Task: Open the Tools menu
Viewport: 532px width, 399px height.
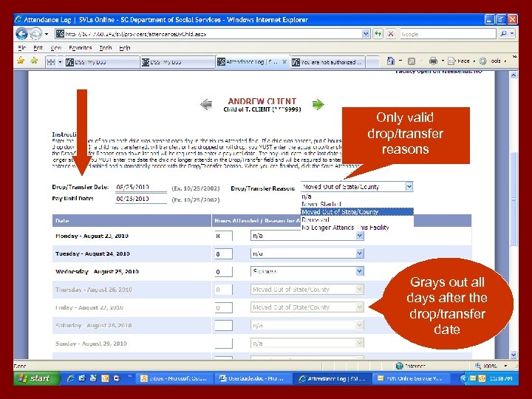Action: pos(106,48)
